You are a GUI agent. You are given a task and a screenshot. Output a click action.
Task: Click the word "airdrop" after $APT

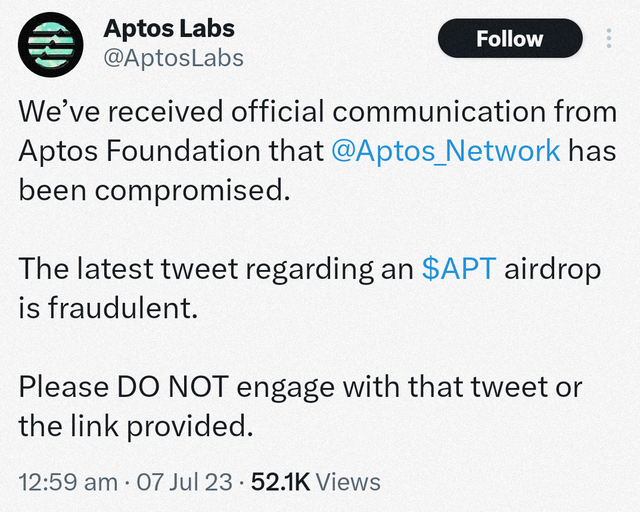point(553,270)
